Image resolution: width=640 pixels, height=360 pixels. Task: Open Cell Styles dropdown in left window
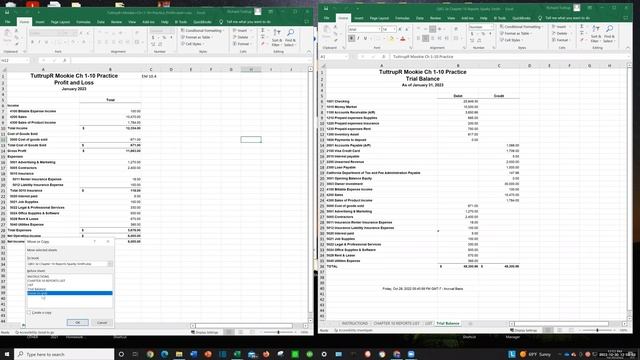(x=193, y=44)
